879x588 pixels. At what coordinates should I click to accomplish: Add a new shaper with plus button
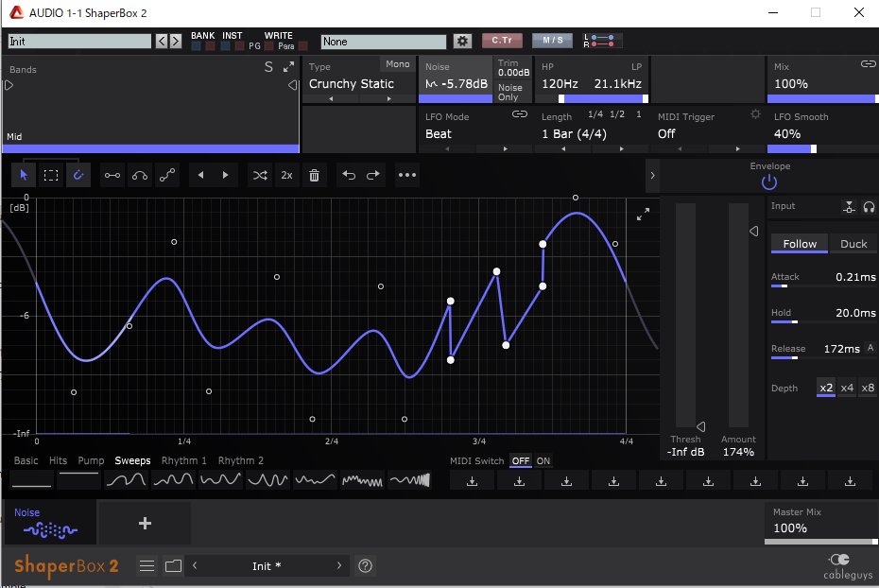point(145,523)
